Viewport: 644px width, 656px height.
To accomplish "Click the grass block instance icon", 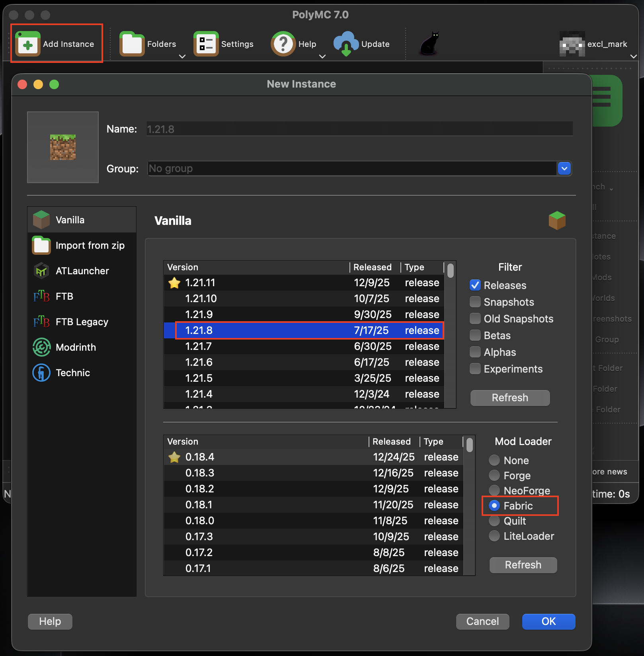I will (x=63, y=147).
